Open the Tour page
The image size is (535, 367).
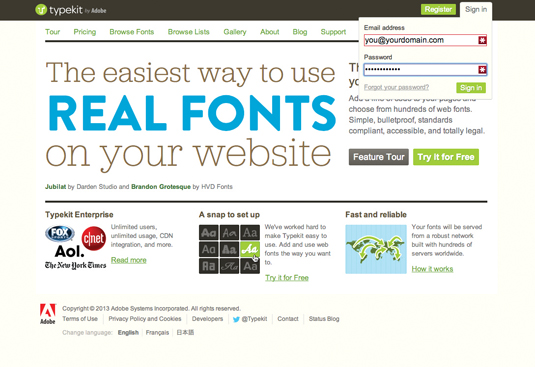[53, 32]
